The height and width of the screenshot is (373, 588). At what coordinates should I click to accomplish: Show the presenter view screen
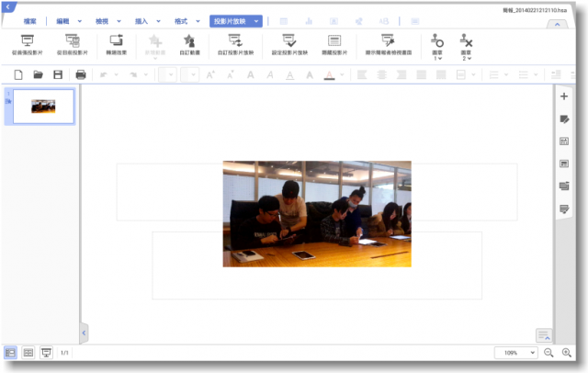pyautogui.click(x=389, y=45)
